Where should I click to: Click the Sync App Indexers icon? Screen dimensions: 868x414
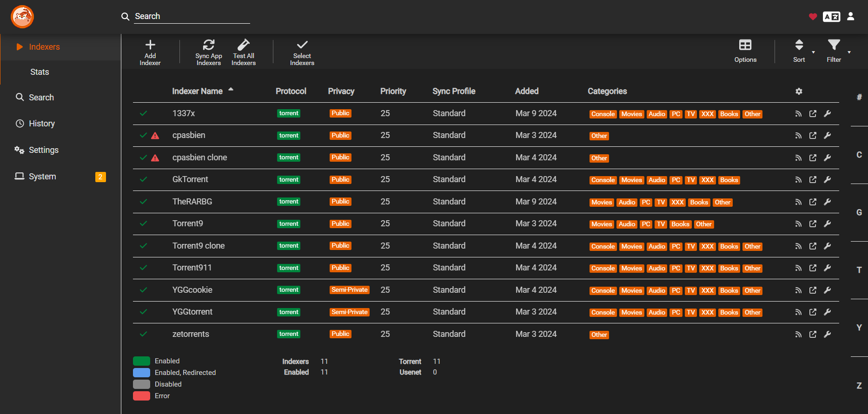click(208, 45)
